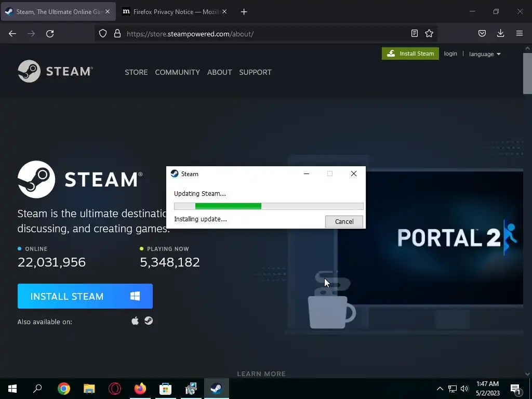The image size is (532, 399).
Task: Click the page vertical scrollbar thumb
Action: tap(527, 73)
